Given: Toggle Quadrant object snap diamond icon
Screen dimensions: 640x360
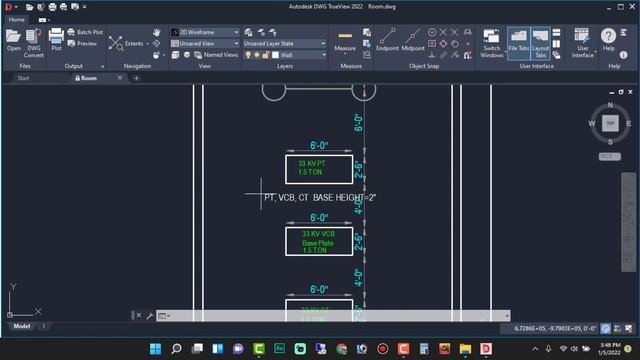Looking at the screenshot, I should [x=443, y=43].
